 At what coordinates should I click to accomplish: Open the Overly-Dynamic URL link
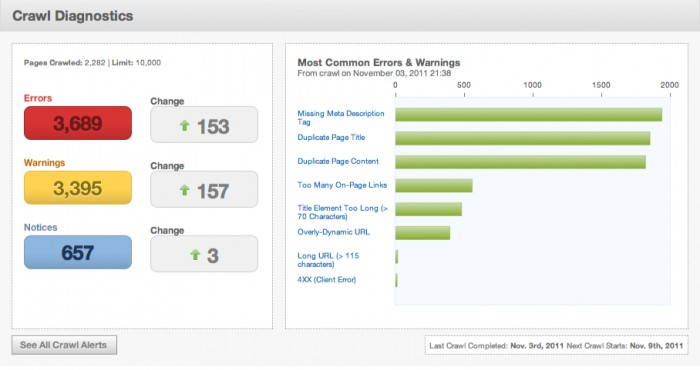pyautogui.click(x=333, y=232)
